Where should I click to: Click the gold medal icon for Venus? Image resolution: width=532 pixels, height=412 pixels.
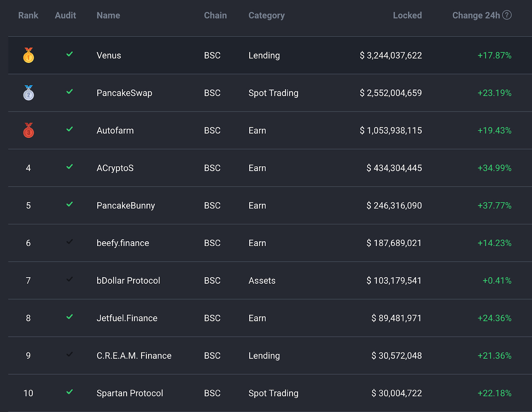[x=28, y=55]
